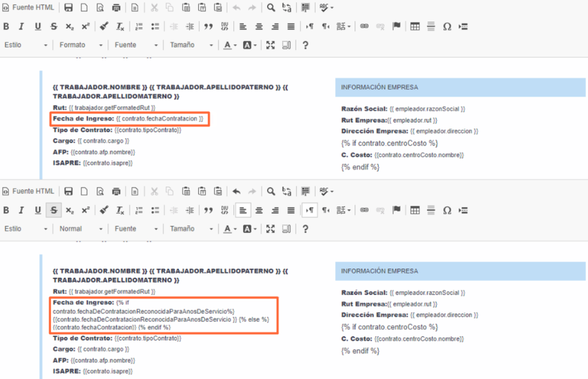This screenshot has width=588, height=379.
Task: Click the Fecha de Ingreso line in the upper editor
Action: (128, 119)
